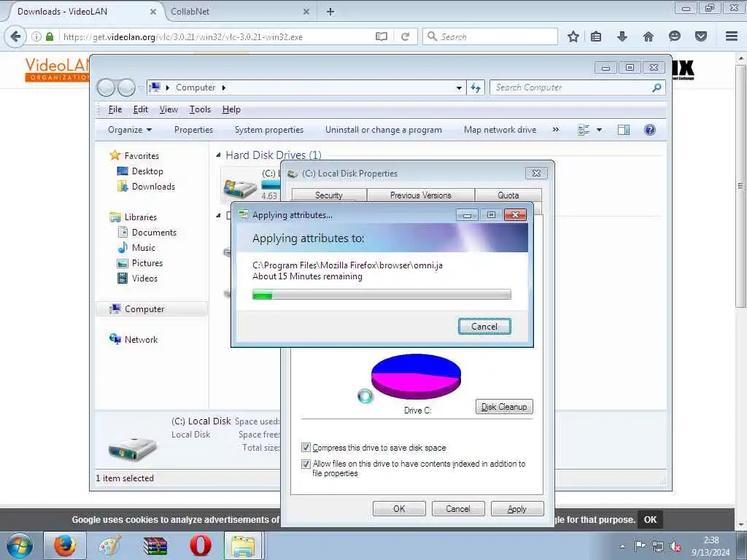Click Properties in the Explorer toolbar
Viewport: 747px width, 560px height.
pos(193,130)
